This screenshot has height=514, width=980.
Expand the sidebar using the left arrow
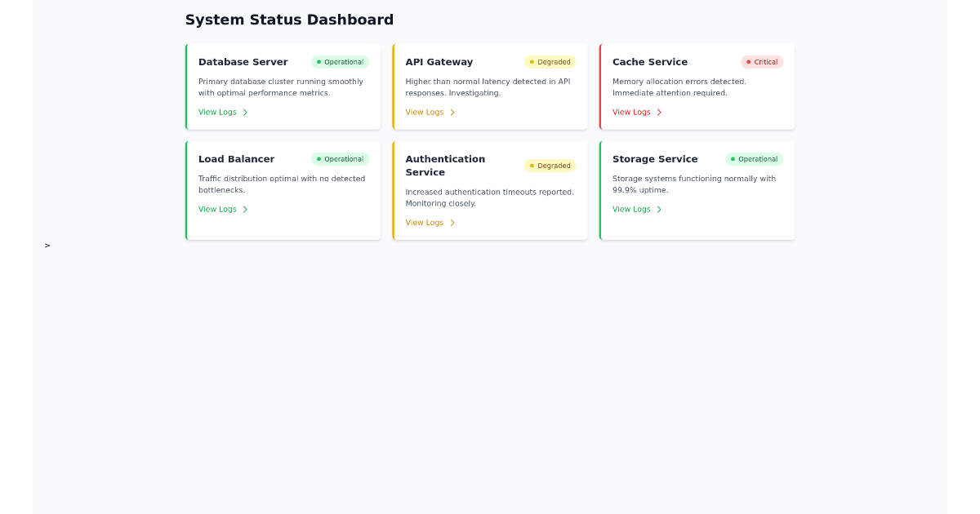[x=47, y=246]
